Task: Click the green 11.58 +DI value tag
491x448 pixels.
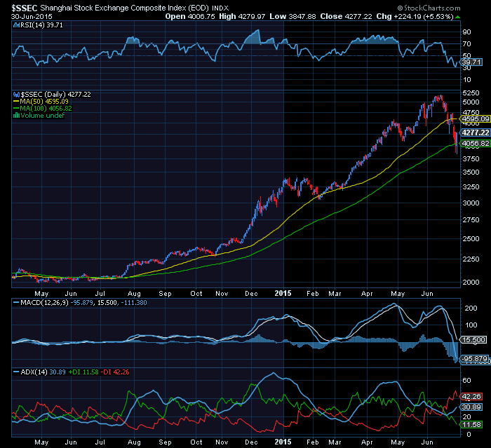Action: click(471, 425)
